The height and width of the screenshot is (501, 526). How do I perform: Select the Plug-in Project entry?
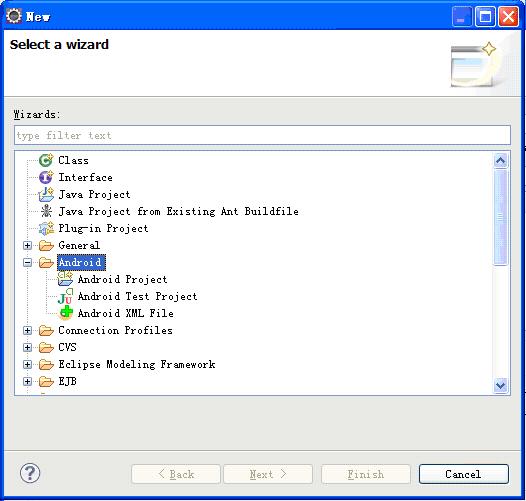(x=103, y=229)
